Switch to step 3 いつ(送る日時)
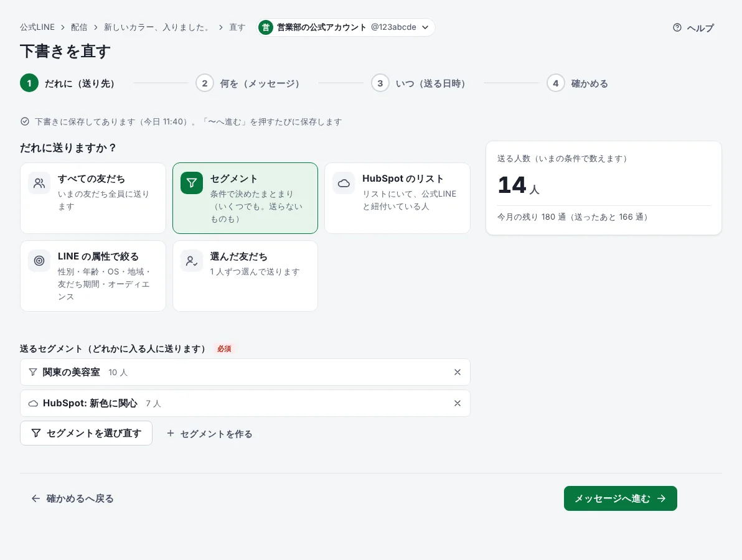Screen dimensions: 742x560 pos(419,83)
